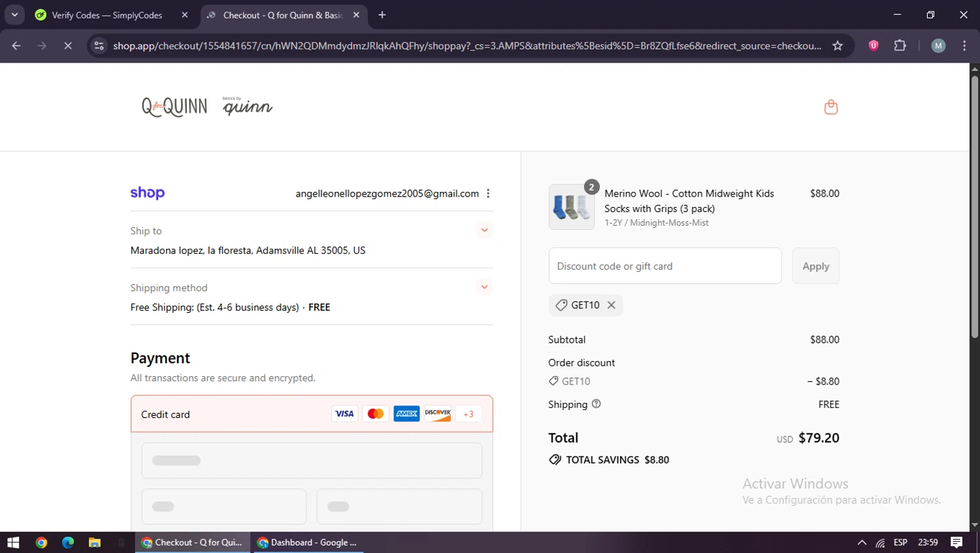Open account options three-dot menu beside email
This screenshot has width=980, height=553.
(488, 193)
